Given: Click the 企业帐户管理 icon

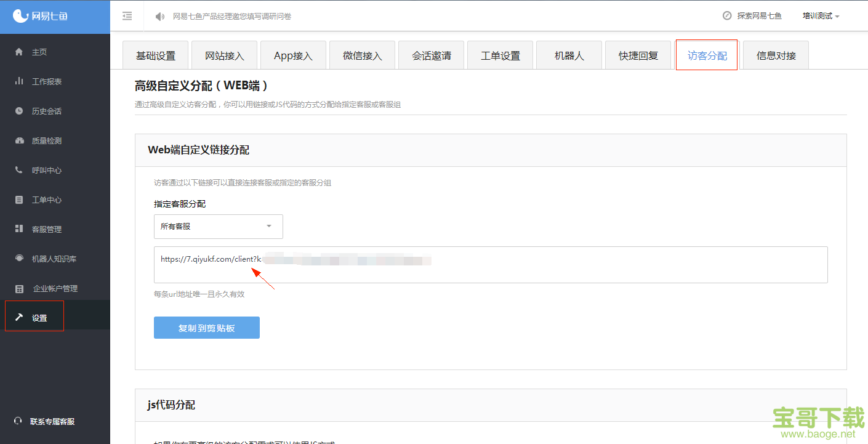Looking at the screenshot, I should point(19,288).
